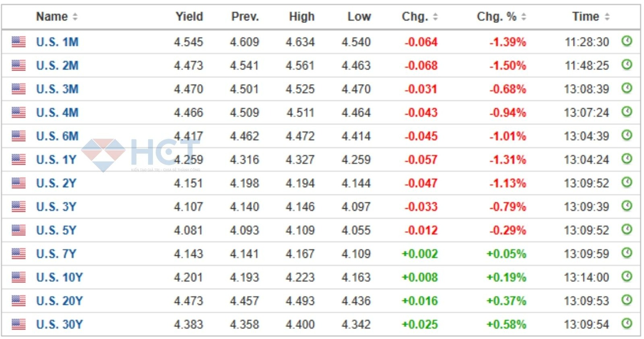Sort table by Chg. column arrows
The width and height of the screenshot is (644, 339).
pyautogui.click(x=435, y=17)
